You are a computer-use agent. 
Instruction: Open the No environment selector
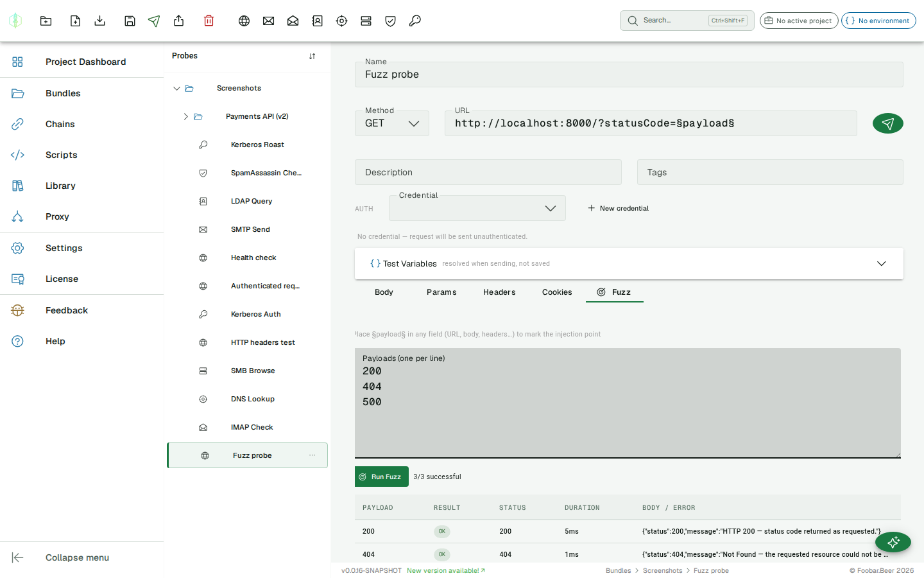878,21
